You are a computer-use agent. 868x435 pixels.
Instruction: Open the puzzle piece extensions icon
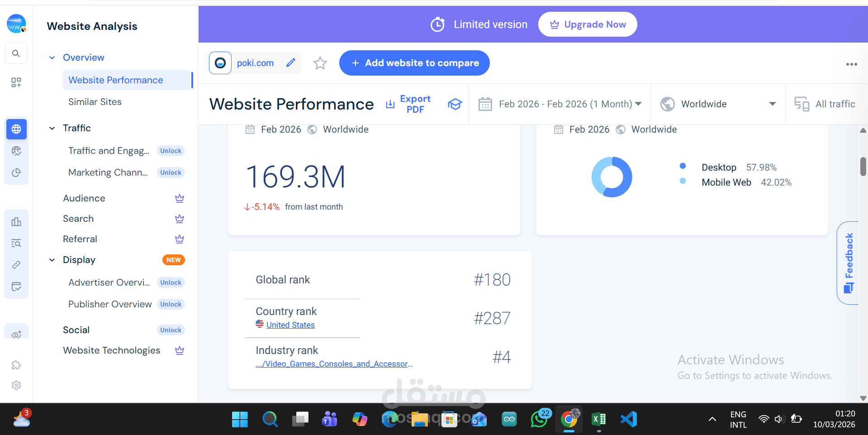(16, 365)
